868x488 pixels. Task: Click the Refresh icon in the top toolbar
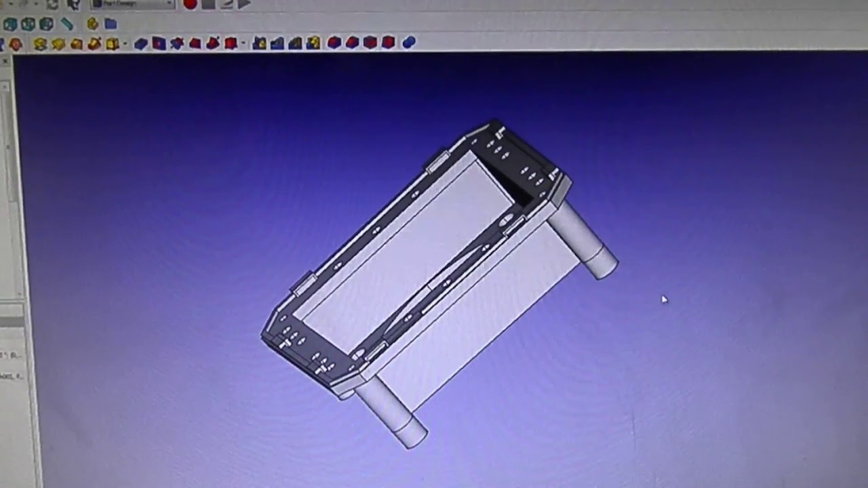pos(53,4)
